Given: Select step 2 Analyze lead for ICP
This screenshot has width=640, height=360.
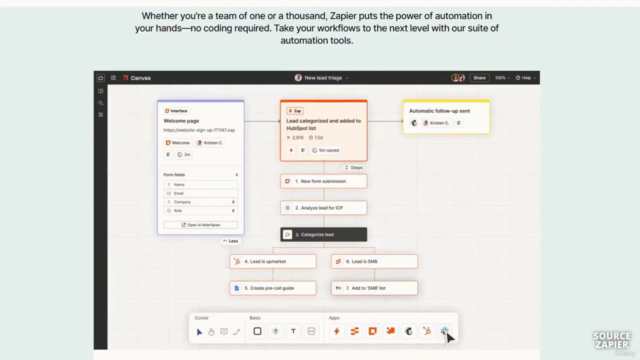Looking at the screenshot, I should point(324,208).
